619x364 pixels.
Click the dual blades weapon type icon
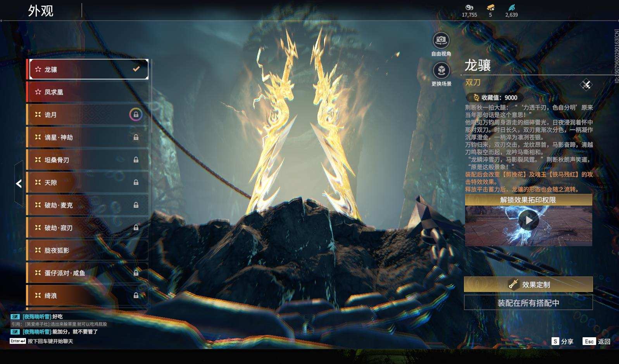point(586,85)
